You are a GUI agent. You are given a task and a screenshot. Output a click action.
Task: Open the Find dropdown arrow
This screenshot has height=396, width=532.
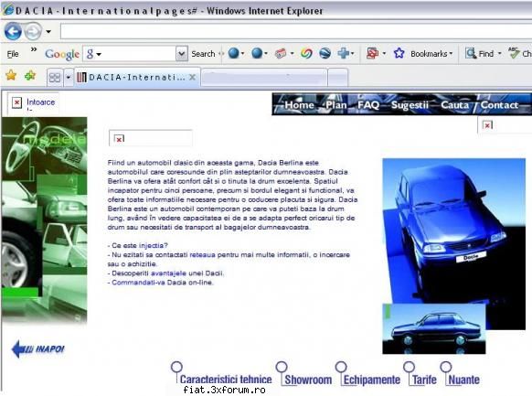click(499, 54)
